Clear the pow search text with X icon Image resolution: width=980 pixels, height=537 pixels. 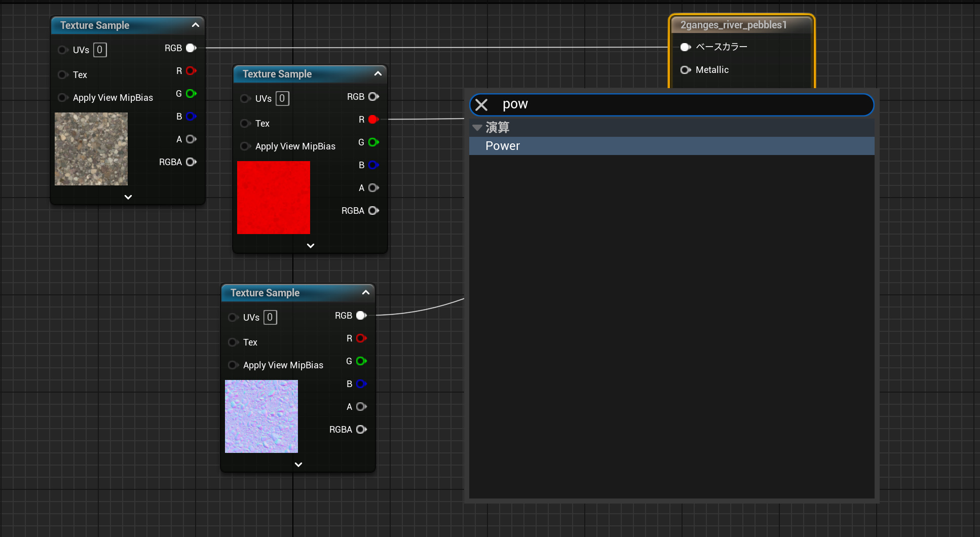click(481, 105)
